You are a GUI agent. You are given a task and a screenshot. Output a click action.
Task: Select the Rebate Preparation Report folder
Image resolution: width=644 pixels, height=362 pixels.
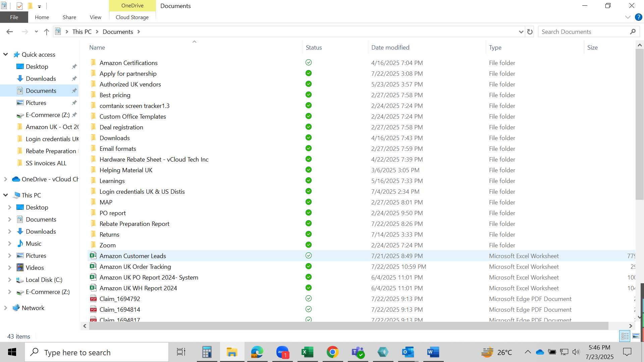pos(134,224)
